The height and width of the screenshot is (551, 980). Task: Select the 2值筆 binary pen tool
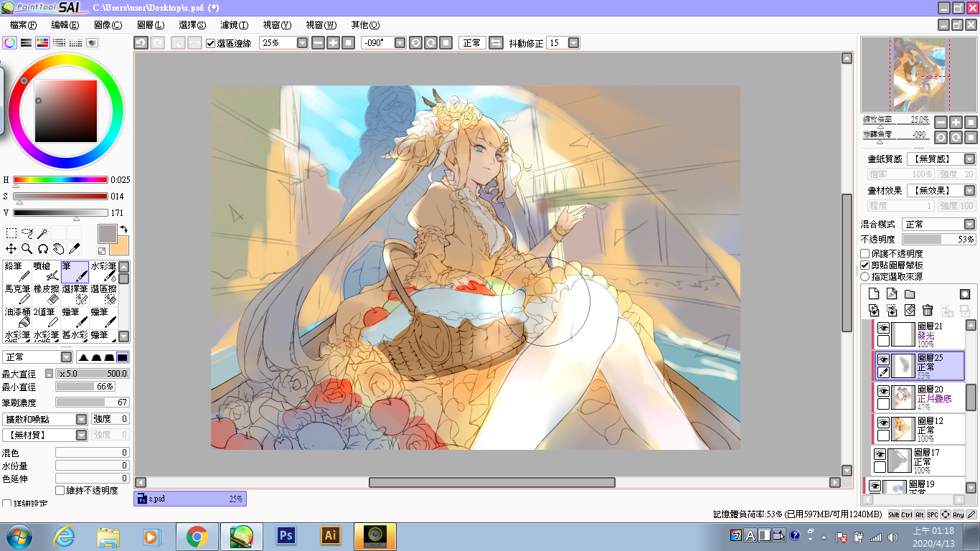(46, 317)
